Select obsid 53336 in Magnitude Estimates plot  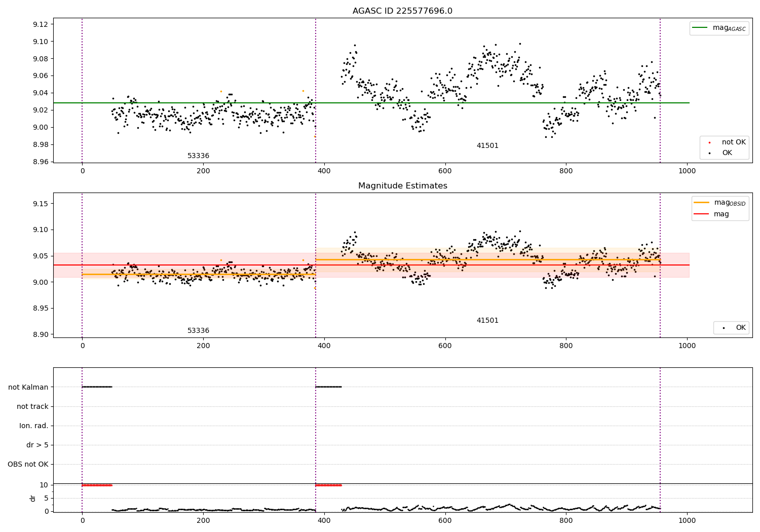pyautogui.click(x=198, y=331)
